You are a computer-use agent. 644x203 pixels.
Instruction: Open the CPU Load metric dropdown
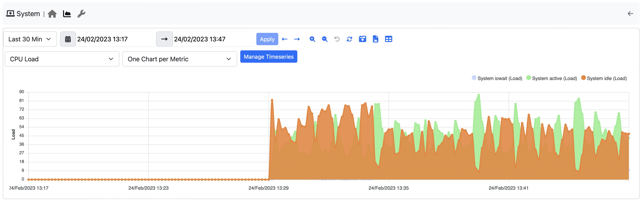coord(62,59)
